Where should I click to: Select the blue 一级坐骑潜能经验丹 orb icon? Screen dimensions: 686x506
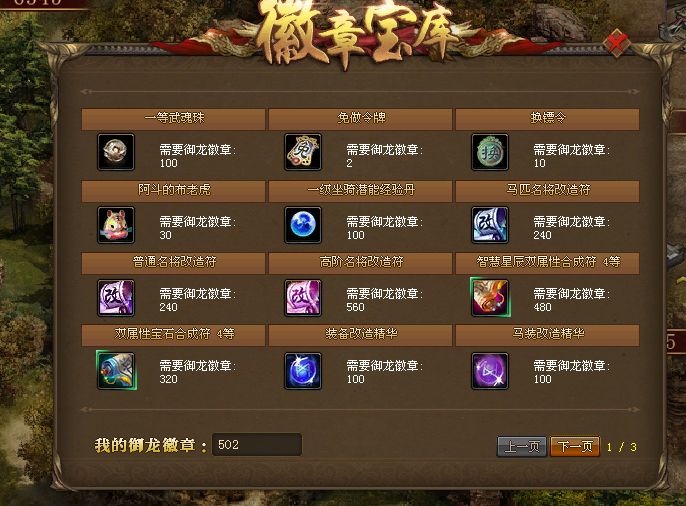[x=303, y=225]
